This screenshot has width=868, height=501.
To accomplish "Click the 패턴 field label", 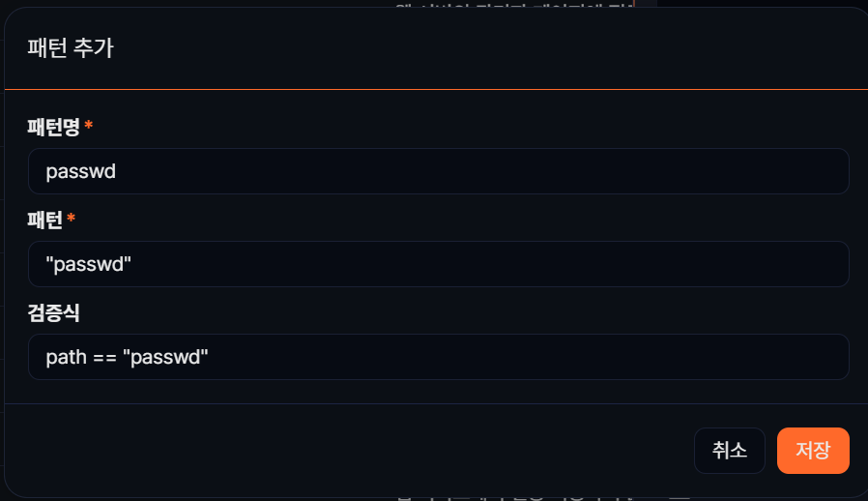I will click(x=44, y=220).
